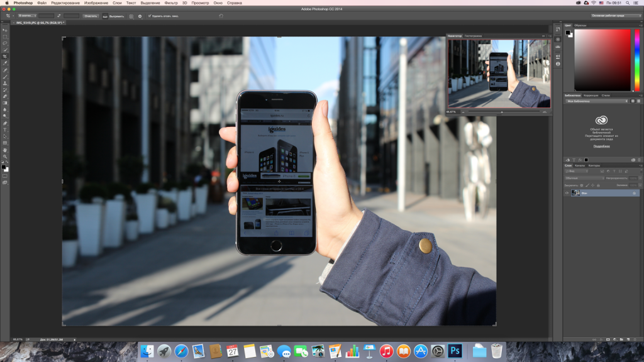Viewport: 644px width, 362px height.
Task: Toggle Quick Mask mode icon
Action: tap(5, 176)
